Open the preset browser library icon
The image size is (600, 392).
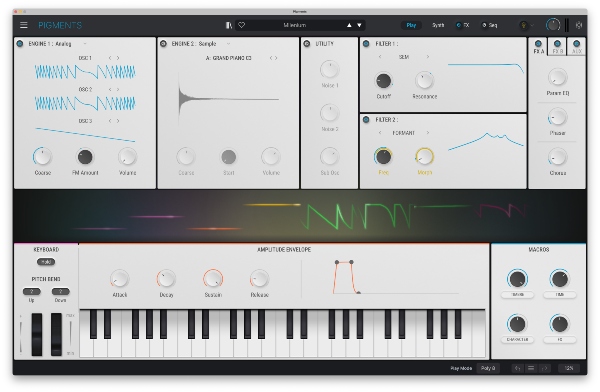click(228, 25)
